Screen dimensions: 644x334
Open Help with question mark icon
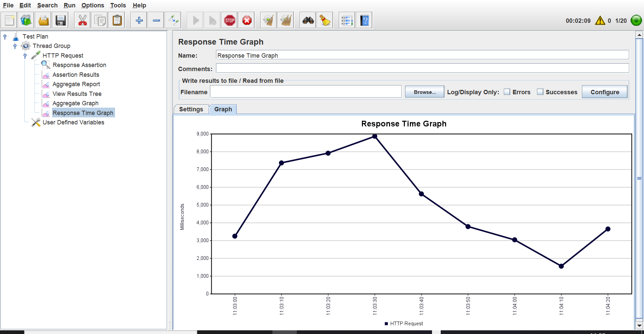click(364, 20)
